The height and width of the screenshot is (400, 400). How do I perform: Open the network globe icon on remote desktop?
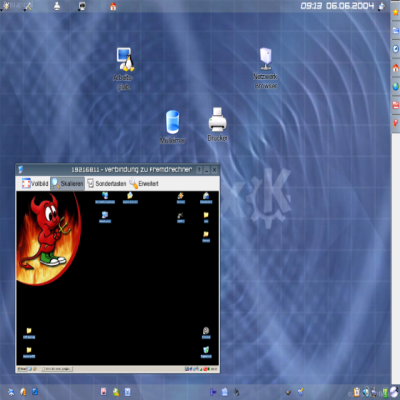click(x=105, y=197)
